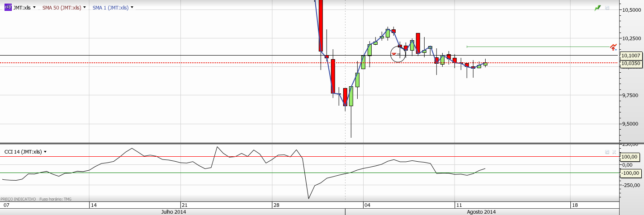644x215 pixels.
Task: Click date label 21 on time axis
Action: (x=185, y=205)
